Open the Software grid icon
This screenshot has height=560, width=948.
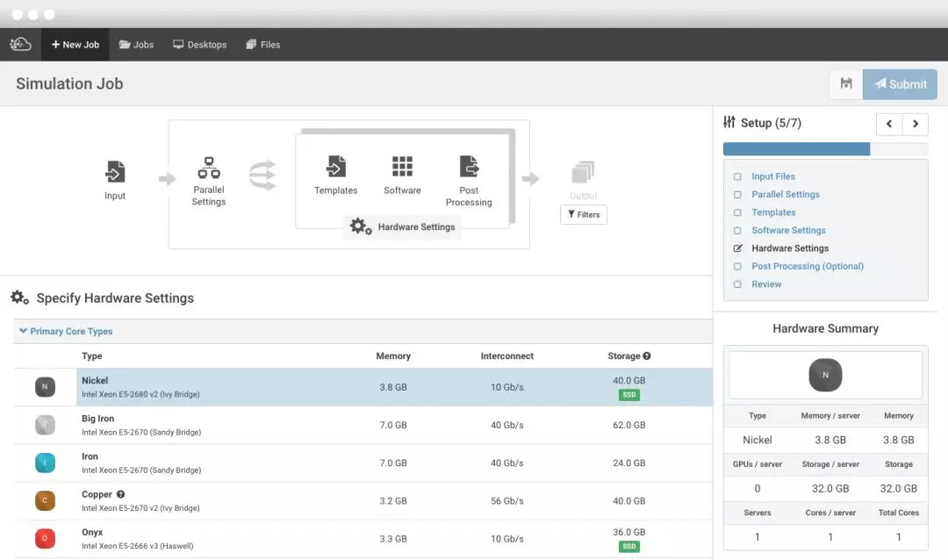[402, 167]
